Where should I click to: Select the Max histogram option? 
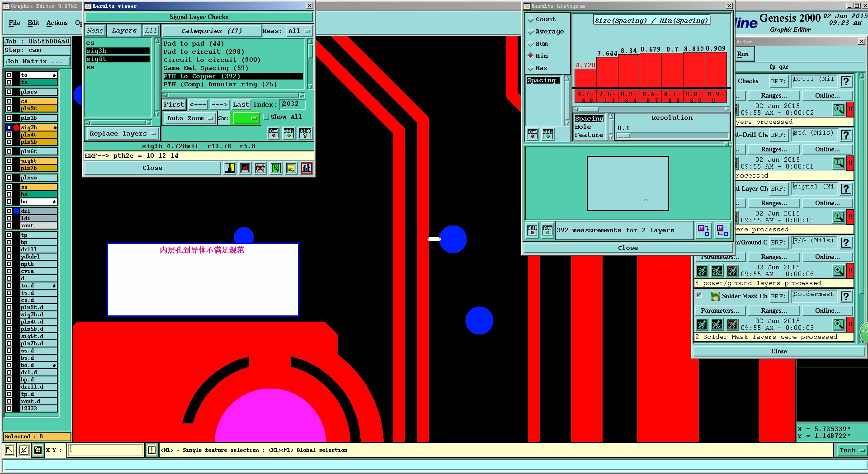[x=531, y=68]
